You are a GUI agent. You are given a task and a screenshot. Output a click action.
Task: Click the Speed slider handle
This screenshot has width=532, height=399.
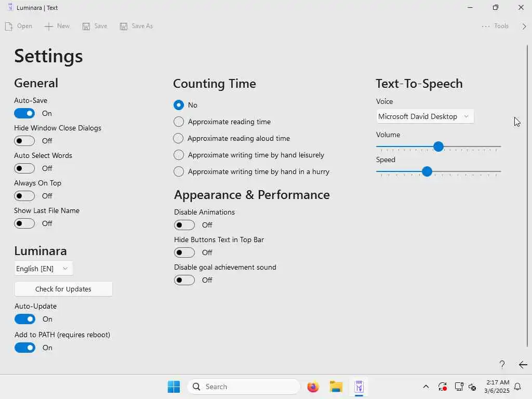tap(427, 171)
